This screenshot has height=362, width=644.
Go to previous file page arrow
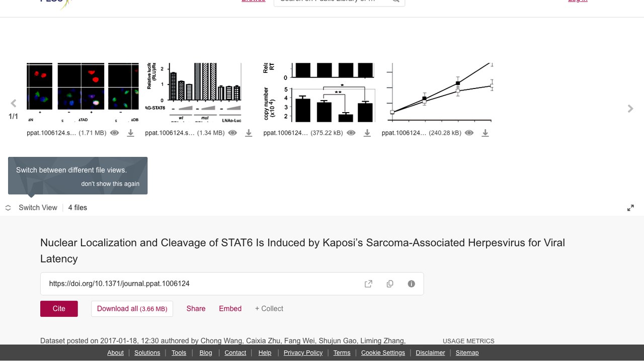pyautogui.click(x=14, y=104)
